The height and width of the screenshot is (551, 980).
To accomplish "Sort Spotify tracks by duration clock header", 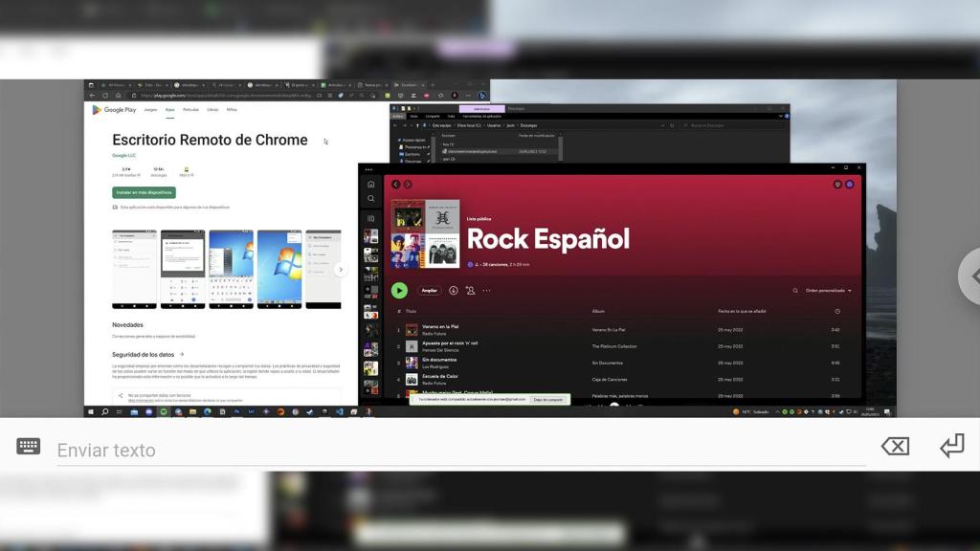I will pos(837,311).
